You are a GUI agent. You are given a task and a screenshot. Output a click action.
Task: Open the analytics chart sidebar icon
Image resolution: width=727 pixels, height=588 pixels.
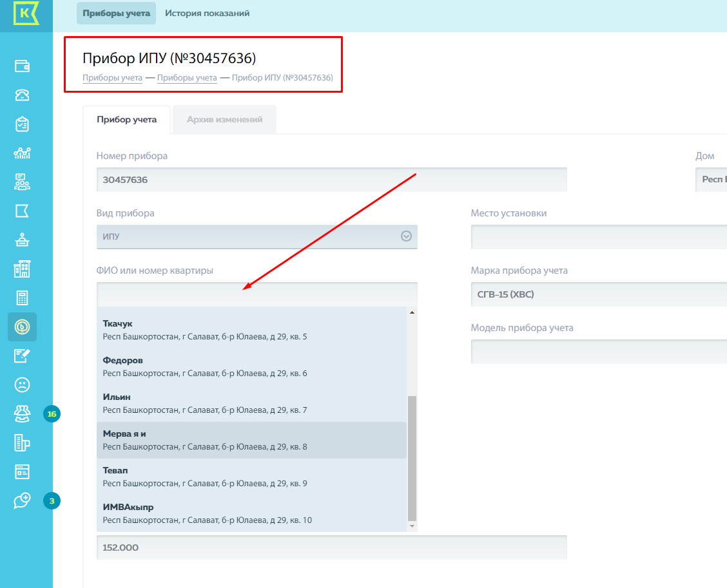coord(23,153)
